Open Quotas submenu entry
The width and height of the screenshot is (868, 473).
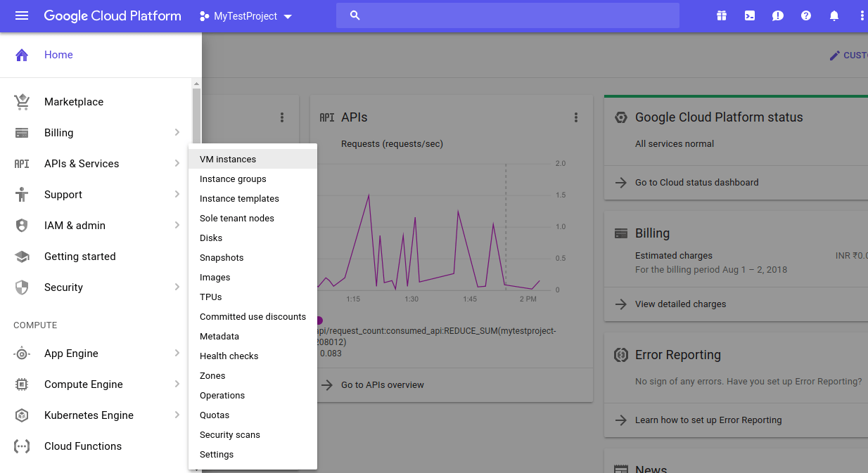click(x=253, y=415)
